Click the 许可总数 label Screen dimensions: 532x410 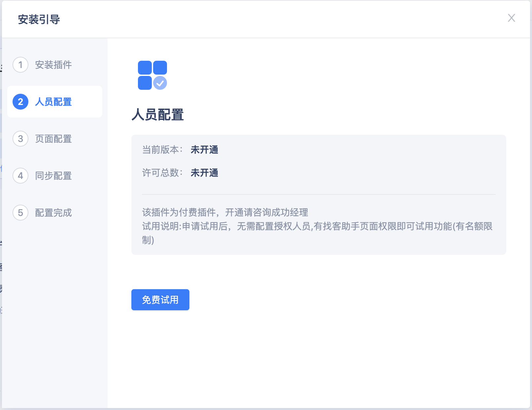click(162, 173)
